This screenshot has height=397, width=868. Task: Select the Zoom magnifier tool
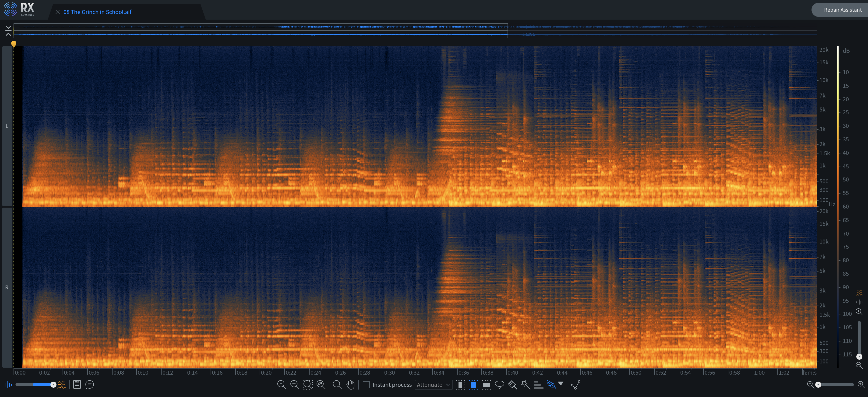pyautogui.click(x=337, y=385)
